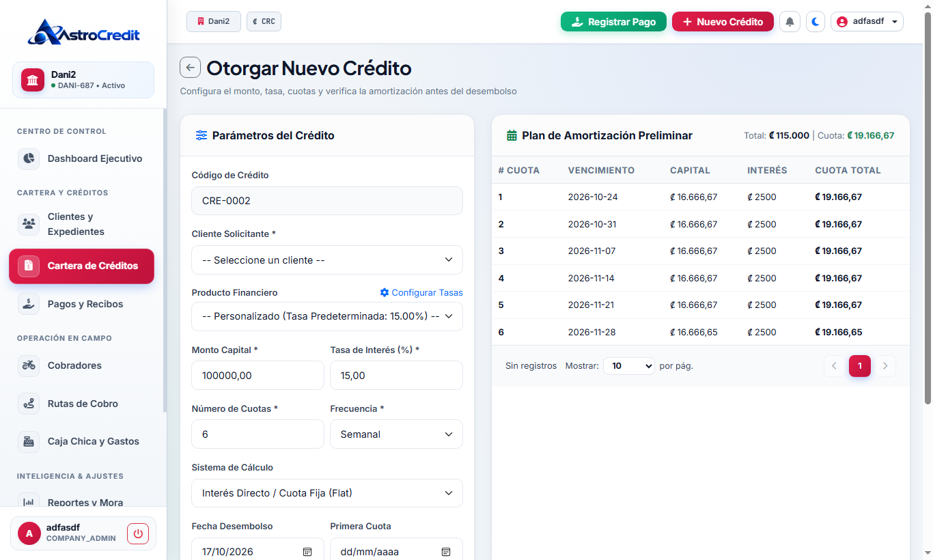Open the Frecuencia Semanal dropdown
The width and height of the screenshot is (933, 560).
(396, 434)
